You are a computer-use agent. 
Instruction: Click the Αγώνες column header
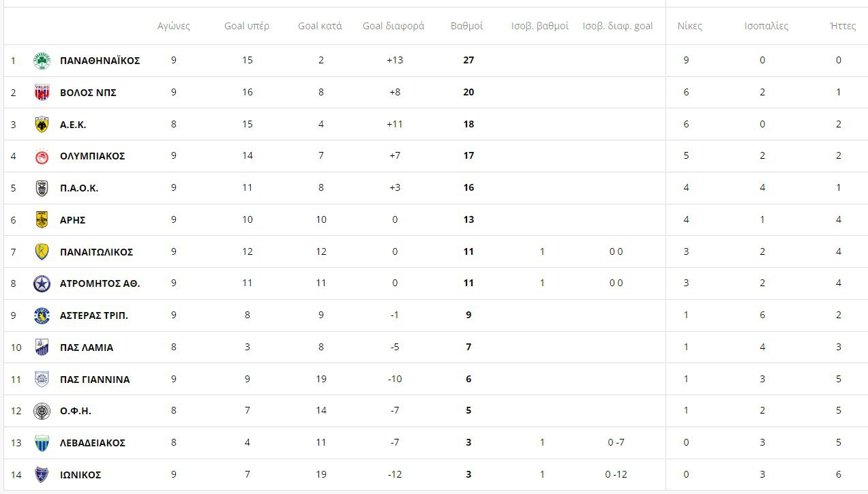[174, 26]
